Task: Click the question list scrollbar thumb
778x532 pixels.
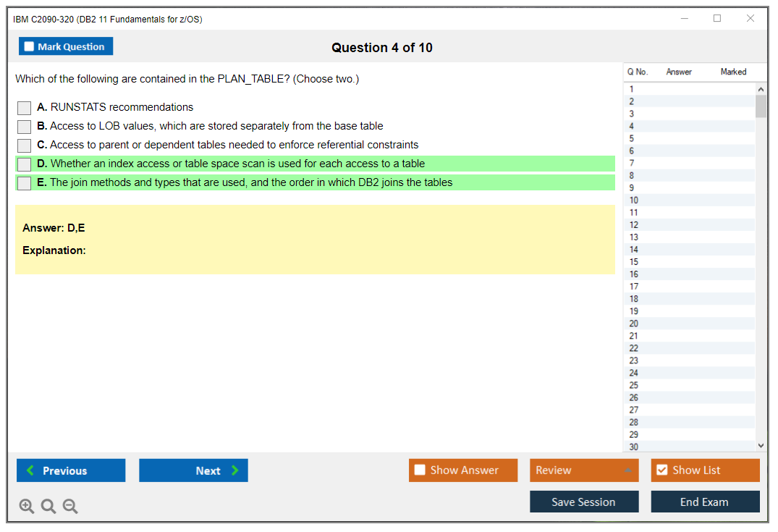Action: (761, 106)
